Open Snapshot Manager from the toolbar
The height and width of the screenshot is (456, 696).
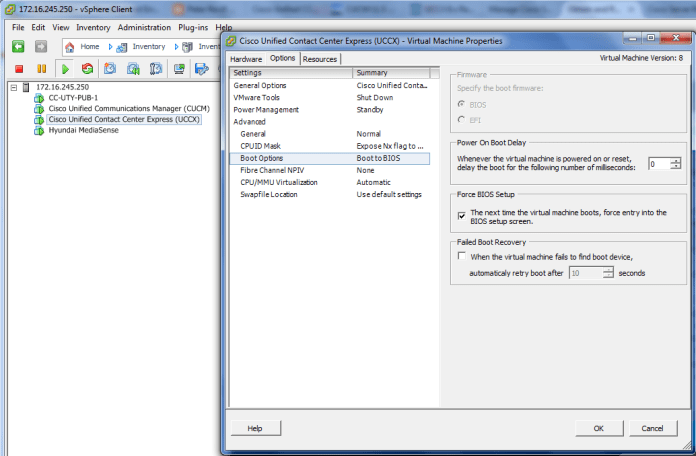[156, 69]
